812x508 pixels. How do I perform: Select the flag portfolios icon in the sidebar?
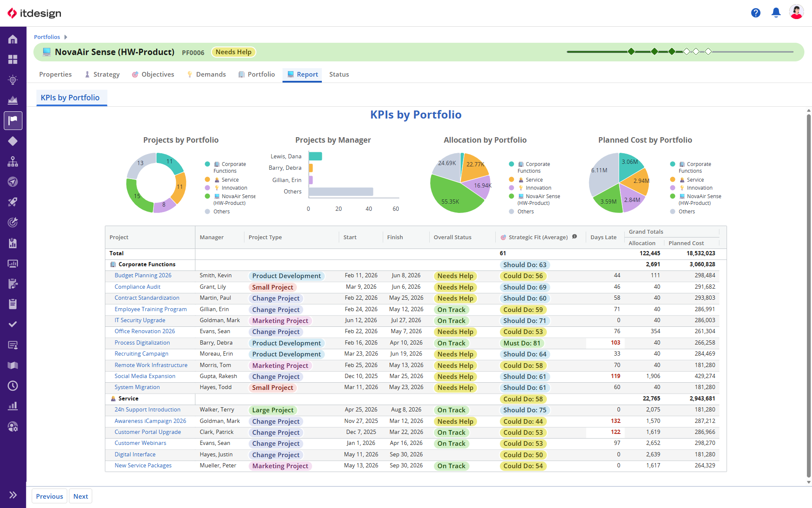coord(13,121)
